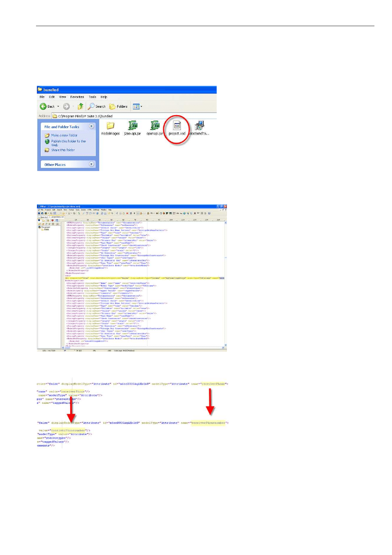Click the Up folder icon

pyautogui.click(x=80, y=106)
